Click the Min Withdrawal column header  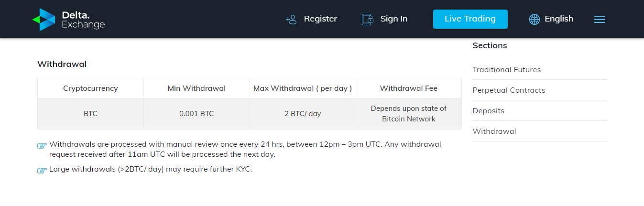click(x=196, y=88)
